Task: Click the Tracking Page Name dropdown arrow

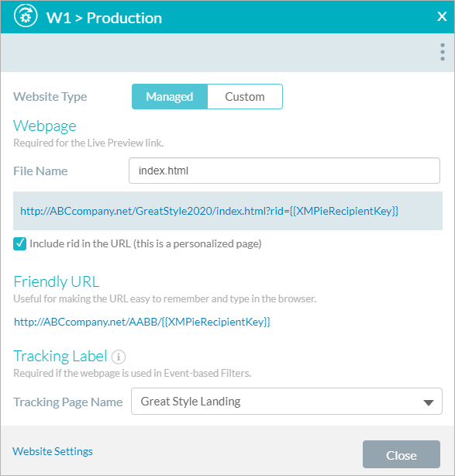Action: pyautogui.click(x=429, y=403)
